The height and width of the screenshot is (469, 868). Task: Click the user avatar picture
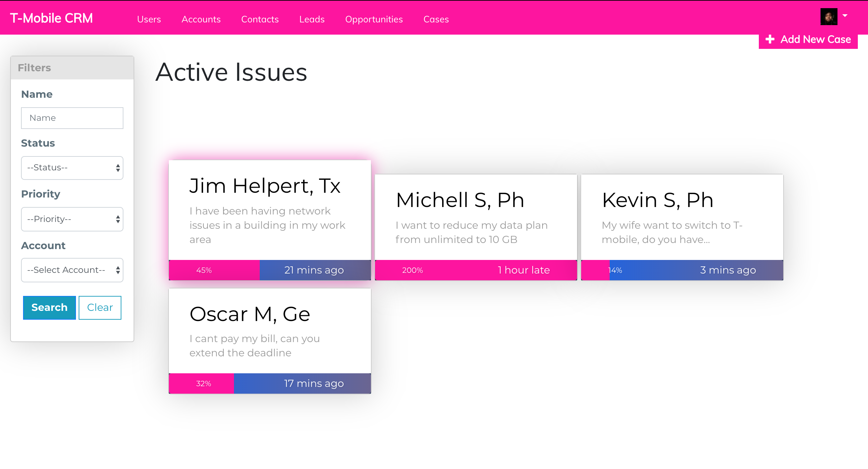pos(828,17)
